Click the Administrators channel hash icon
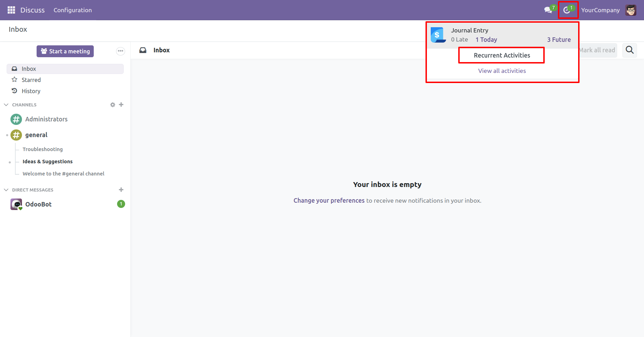644x337 pixels. point(16,119)
